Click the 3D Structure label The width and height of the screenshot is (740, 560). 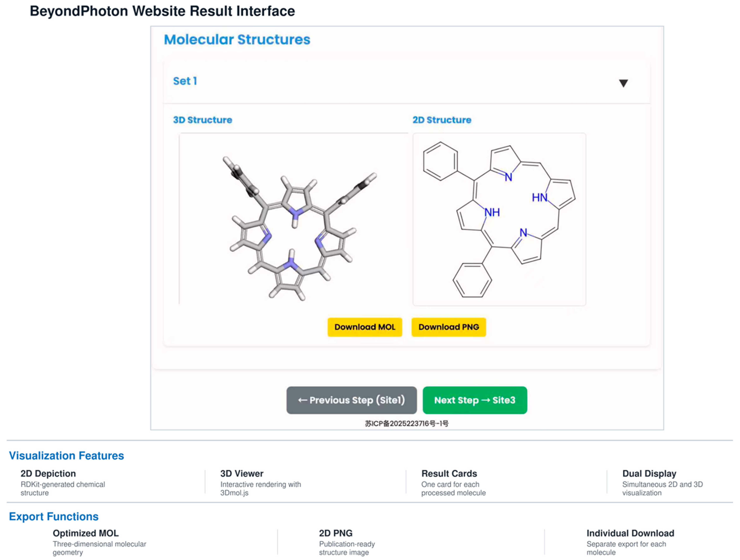(x=202, y=120)
